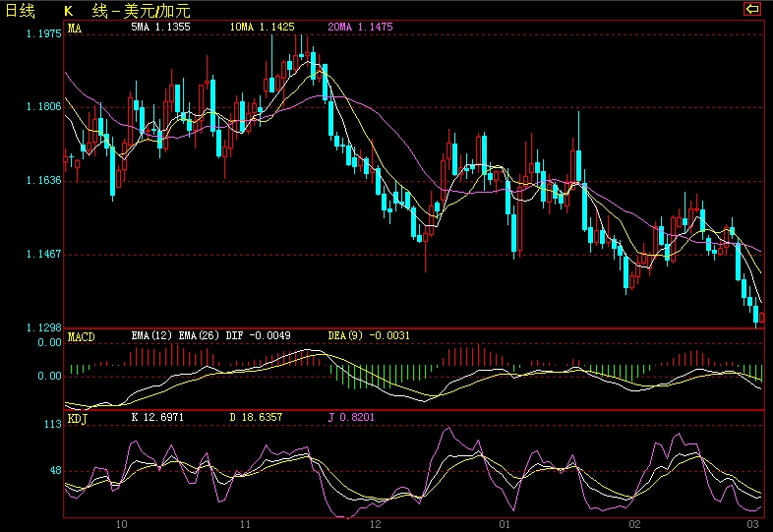Click the last red candlestick at chart's right edge
The width and height of the screenshot is (773, 532).
click(762, 318)
